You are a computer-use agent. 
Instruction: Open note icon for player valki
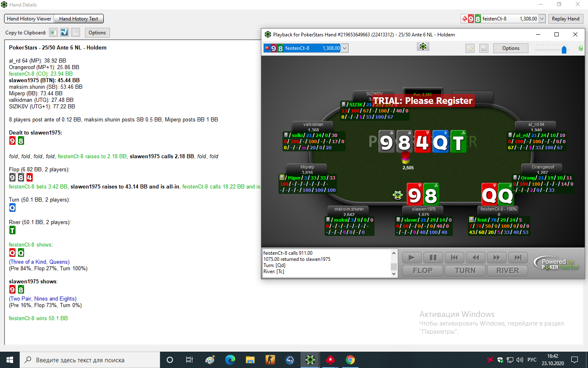click(x=286, y=135)
